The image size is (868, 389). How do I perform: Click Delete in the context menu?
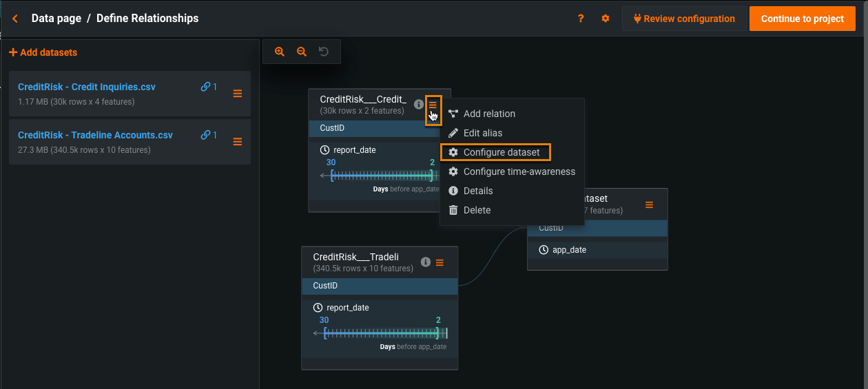pos(477,210)
